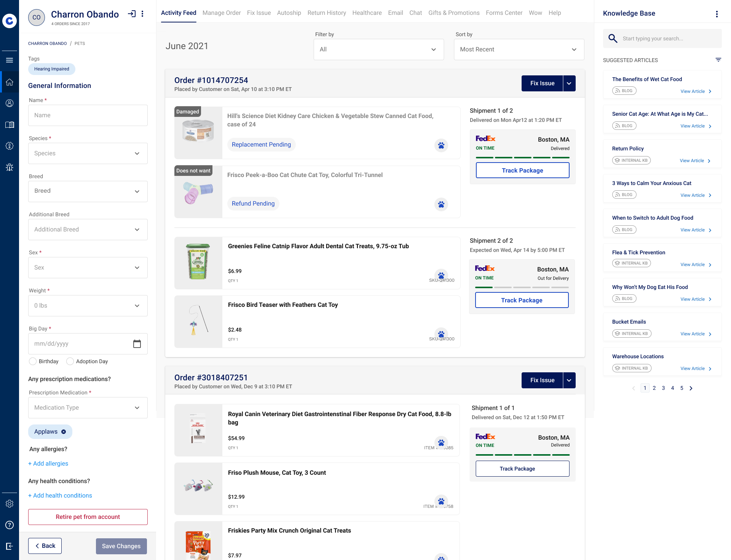
Task: Click the Big Day date input field
Action: [x=88, y=344]
